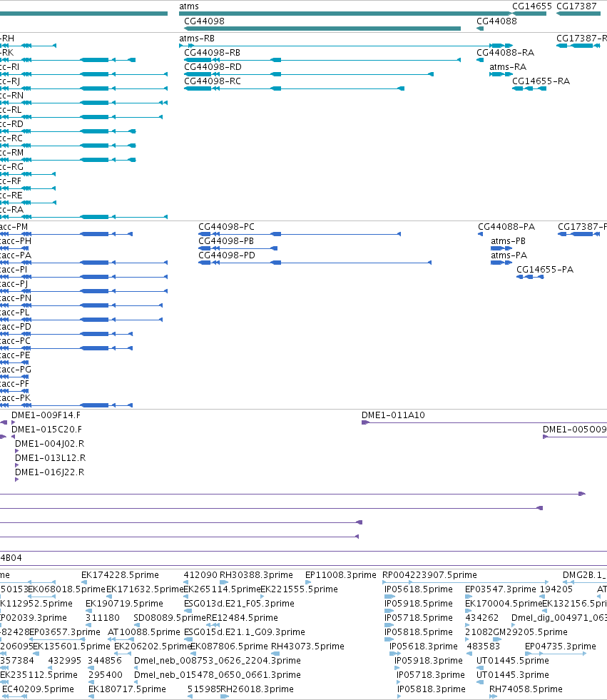Click the EK174228.5prime EST label
Image resolution: width=607 pixels, height=700 pixels.
[120, 575]
